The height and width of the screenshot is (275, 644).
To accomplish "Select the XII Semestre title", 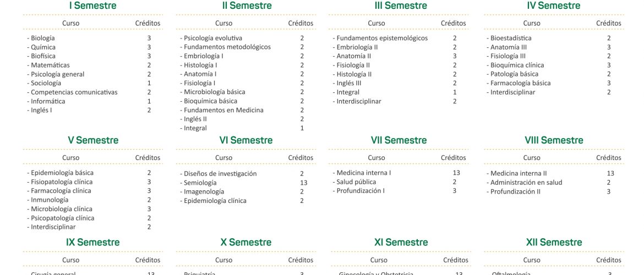I will pos(554,243).
